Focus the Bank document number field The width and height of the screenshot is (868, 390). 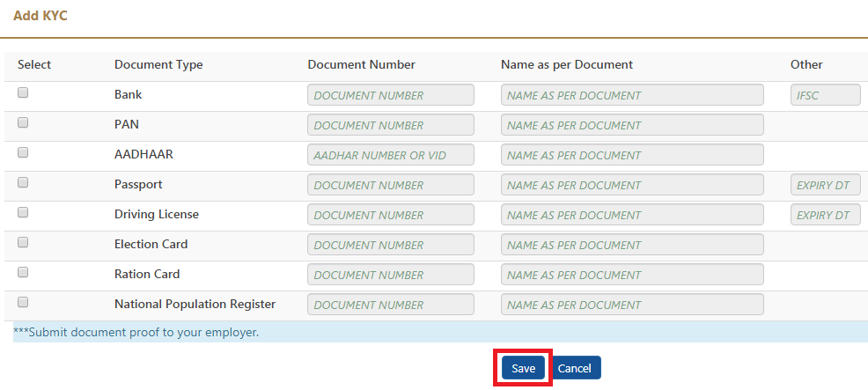[391, 95]
